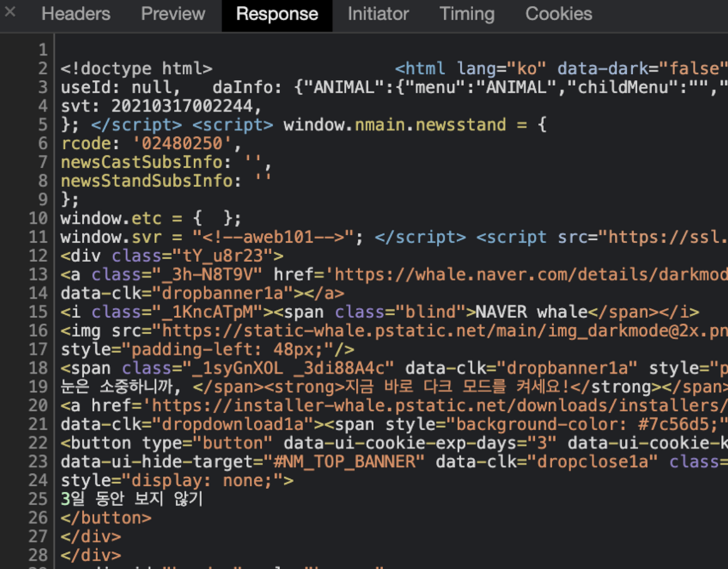Click the '#NM_TOP_BANNER' hide-target value

(345, 463)
